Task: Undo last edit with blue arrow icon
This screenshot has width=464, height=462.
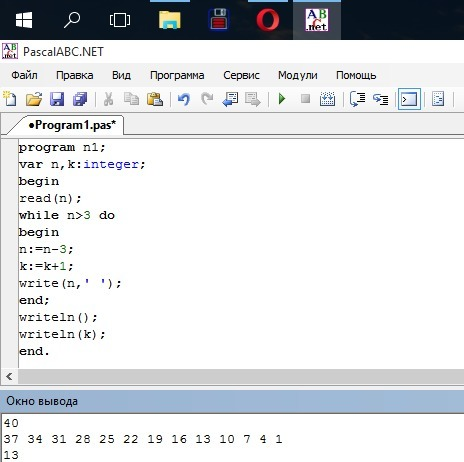Action: coord(184,99)
